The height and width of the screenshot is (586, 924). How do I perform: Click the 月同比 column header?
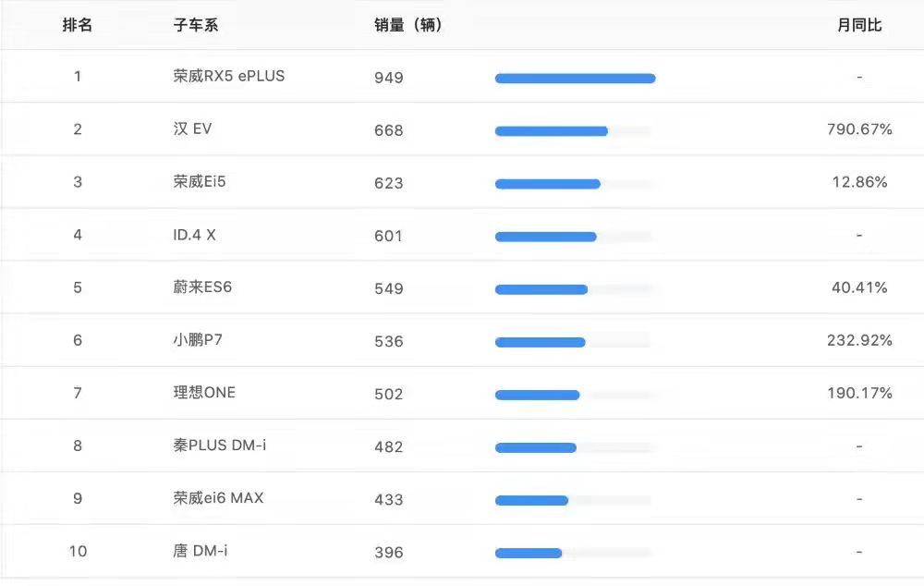click(x=859, y=25)
